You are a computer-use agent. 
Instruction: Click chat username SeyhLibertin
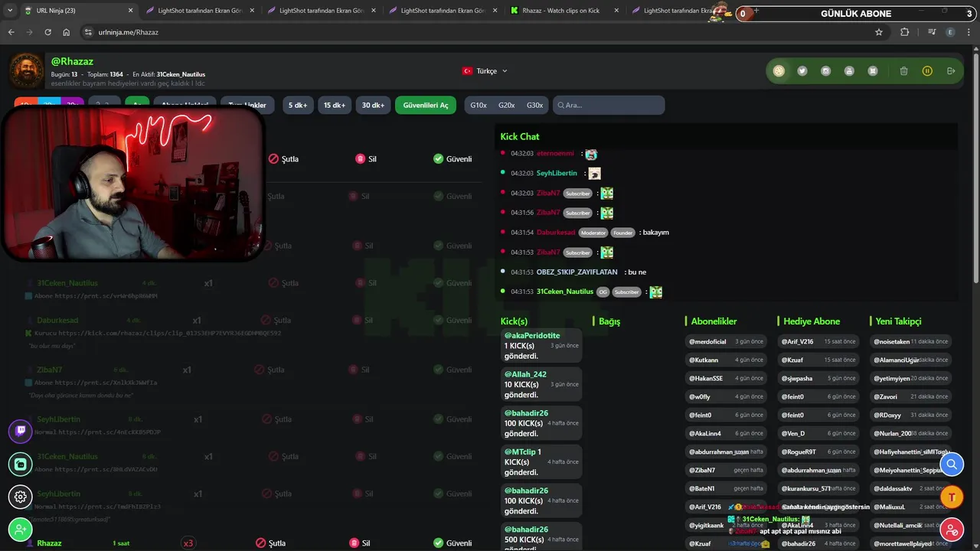pos(557,173)
